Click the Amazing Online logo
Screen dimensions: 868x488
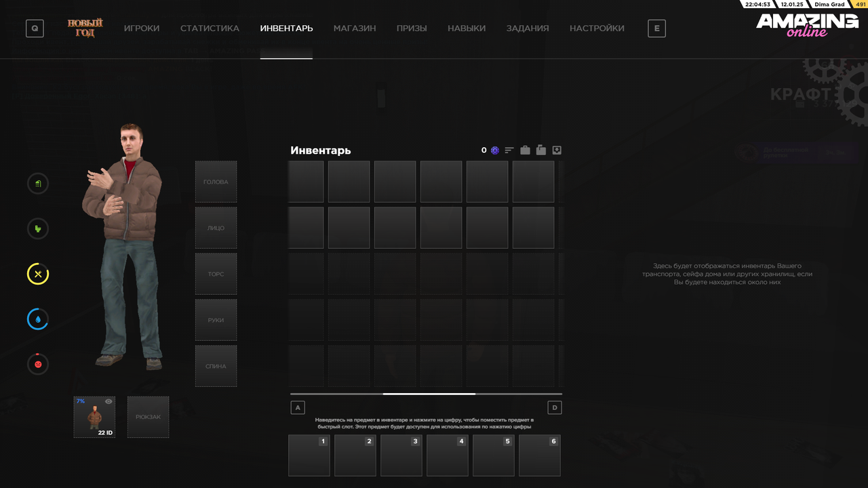pos(807,25)
